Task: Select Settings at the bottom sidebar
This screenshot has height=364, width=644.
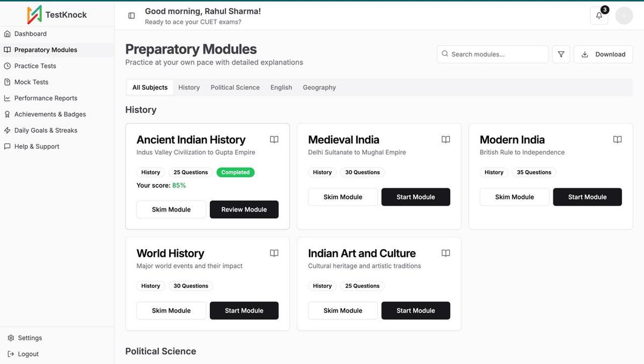Action: (25, 337)
